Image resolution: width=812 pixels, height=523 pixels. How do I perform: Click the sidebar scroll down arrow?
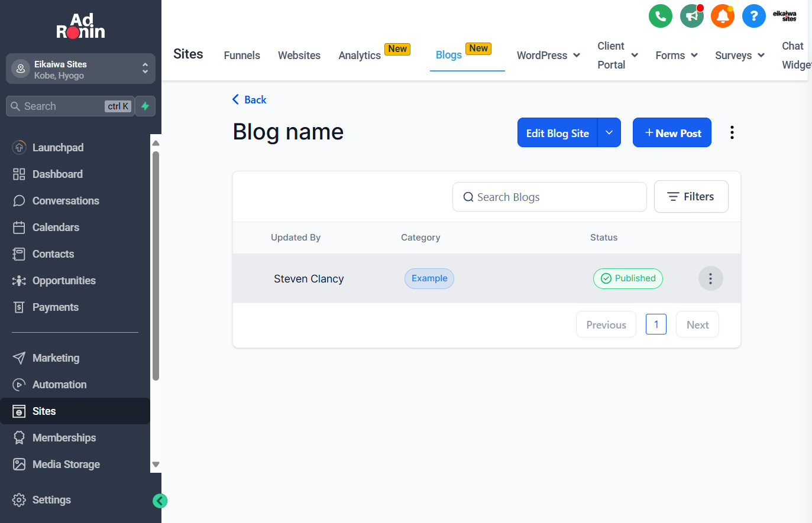(156, 464)
